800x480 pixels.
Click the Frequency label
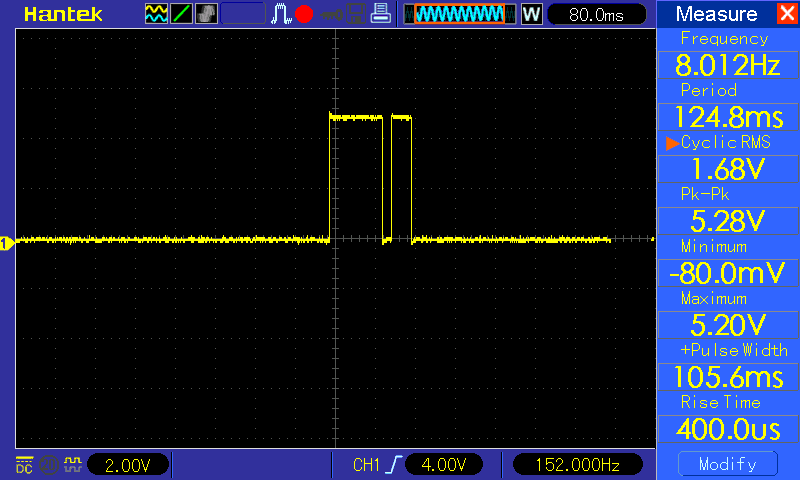pos(724,39)
